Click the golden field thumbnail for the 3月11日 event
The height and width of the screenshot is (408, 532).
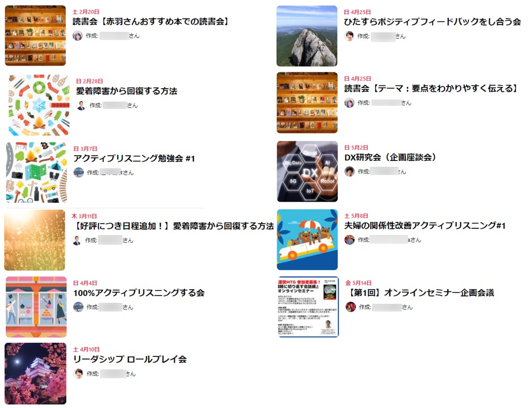(34, 240)
